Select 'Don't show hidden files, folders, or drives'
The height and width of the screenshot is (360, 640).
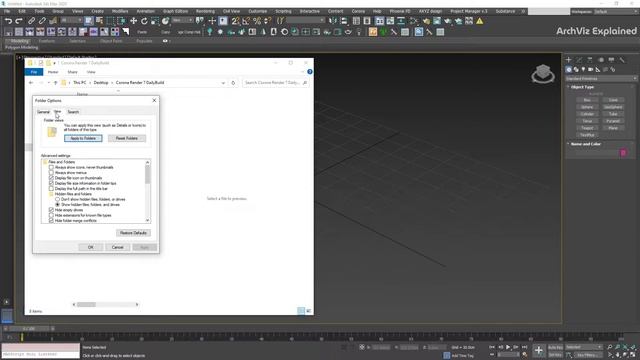click(x=58, y=199)
